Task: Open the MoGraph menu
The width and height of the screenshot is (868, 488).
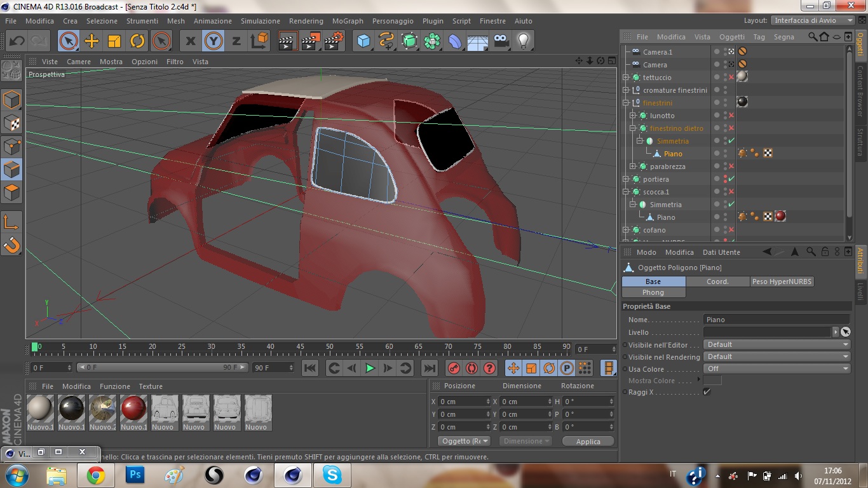Action: coord(348,21)
